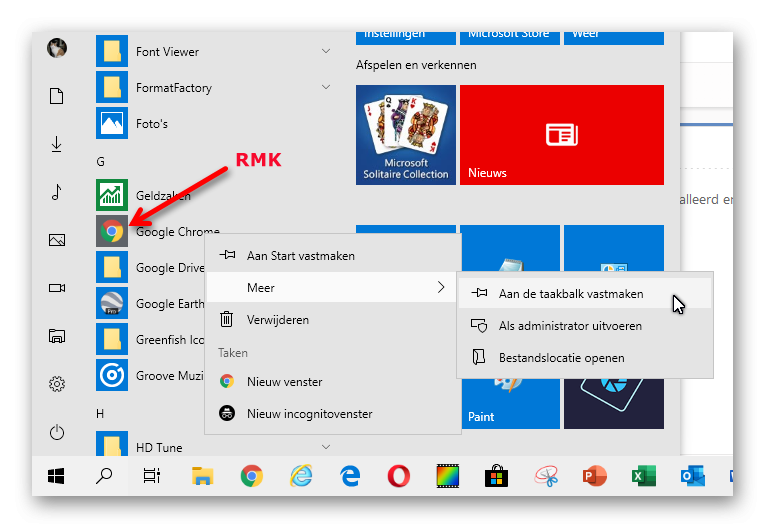Select 'Nieuw venster' task
The height and width of the screenshot is (528, 765).
click(x=333, y=382)
